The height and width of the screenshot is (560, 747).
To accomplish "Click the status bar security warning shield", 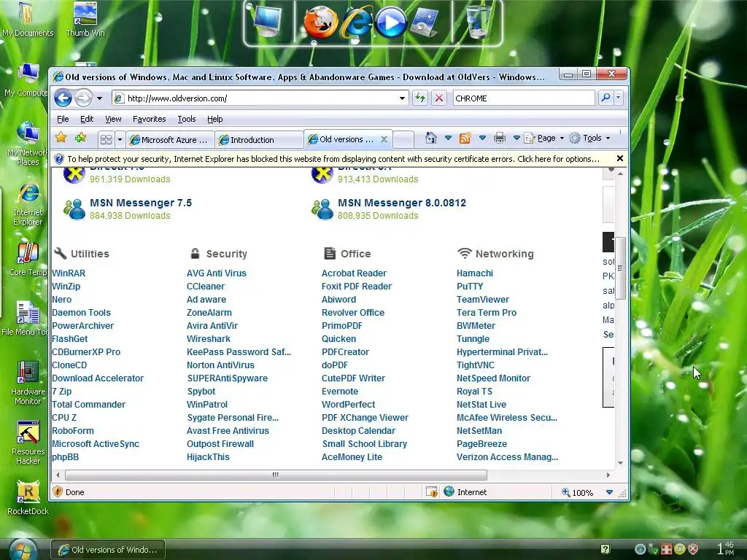I will (x=58, y=492).
